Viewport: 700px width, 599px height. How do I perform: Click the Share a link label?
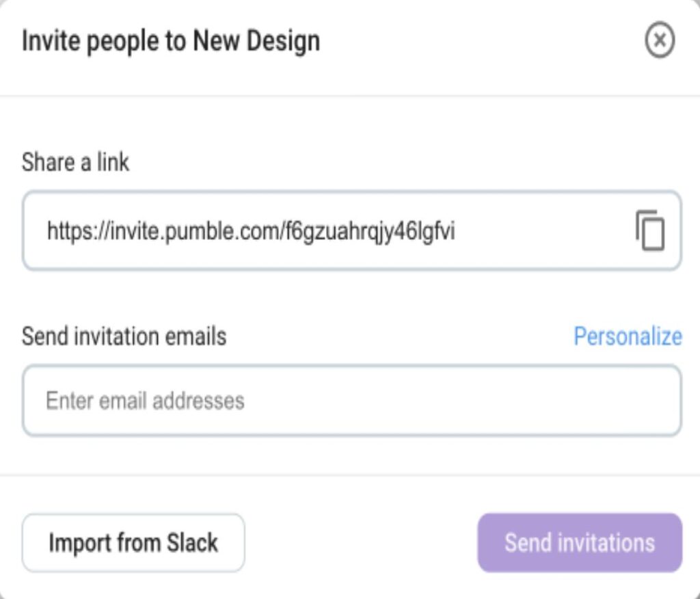[x=75, y=161]
